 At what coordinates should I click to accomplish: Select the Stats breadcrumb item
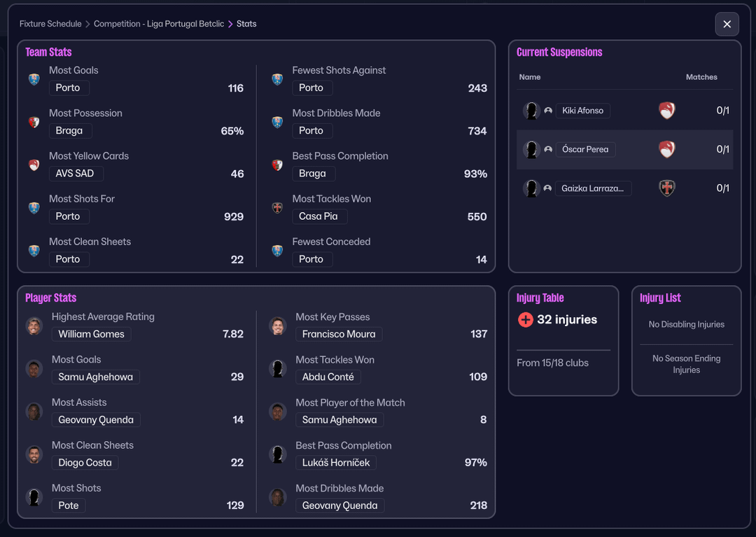coord(246,24)
